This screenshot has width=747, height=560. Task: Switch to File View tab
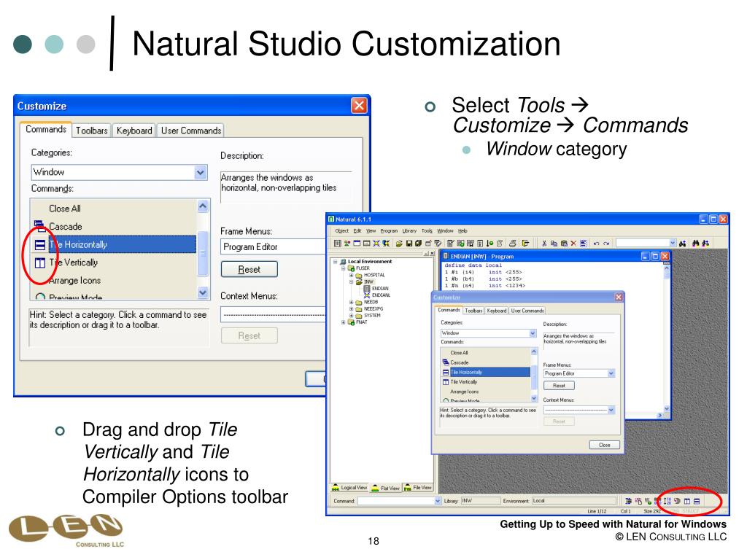[418, 488]
